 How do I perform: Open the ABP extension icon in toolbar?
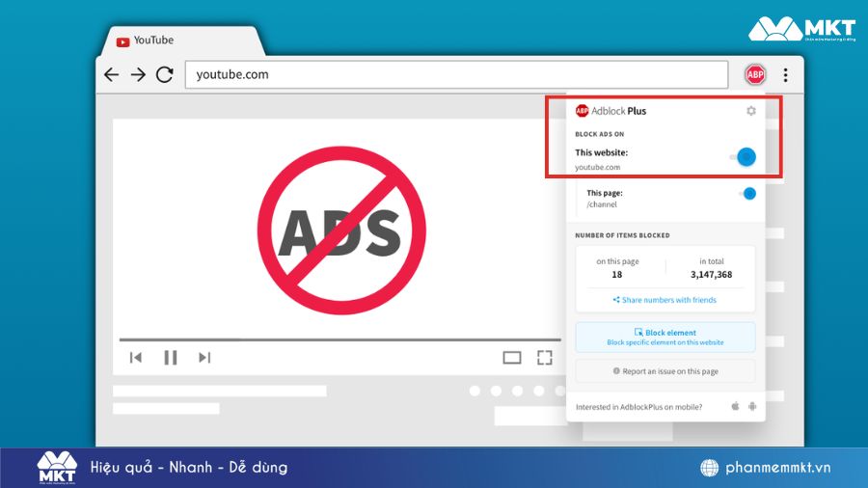(755, 74)
